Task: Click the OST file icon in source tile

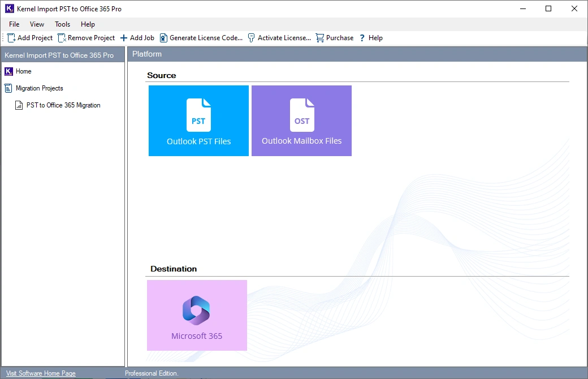Action: (x=302, y=115)
